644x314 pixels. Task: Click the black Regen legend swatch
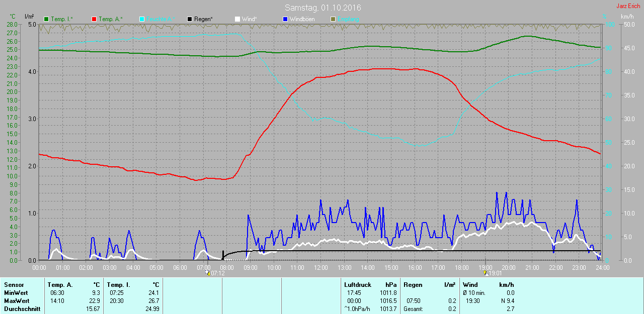190,19
